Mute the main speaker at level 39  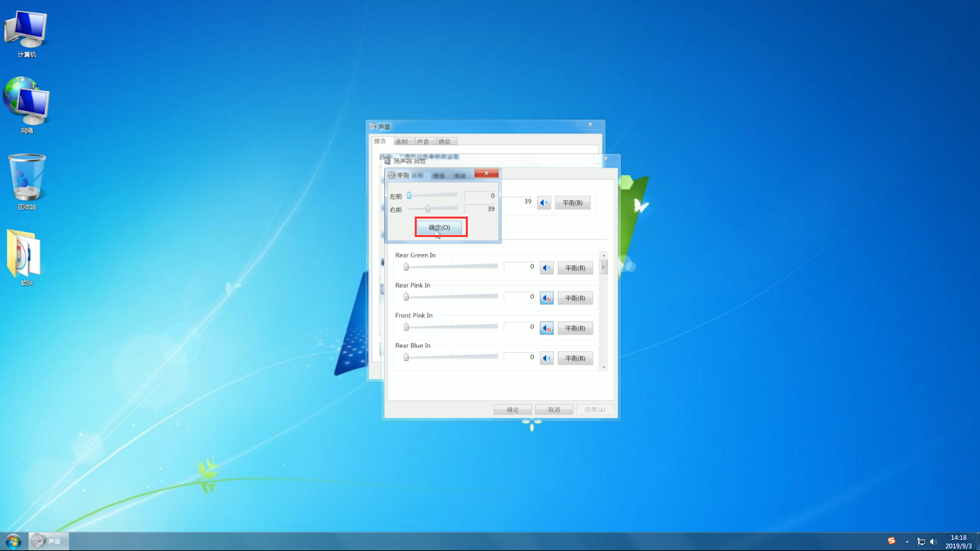tap(544, 202)
